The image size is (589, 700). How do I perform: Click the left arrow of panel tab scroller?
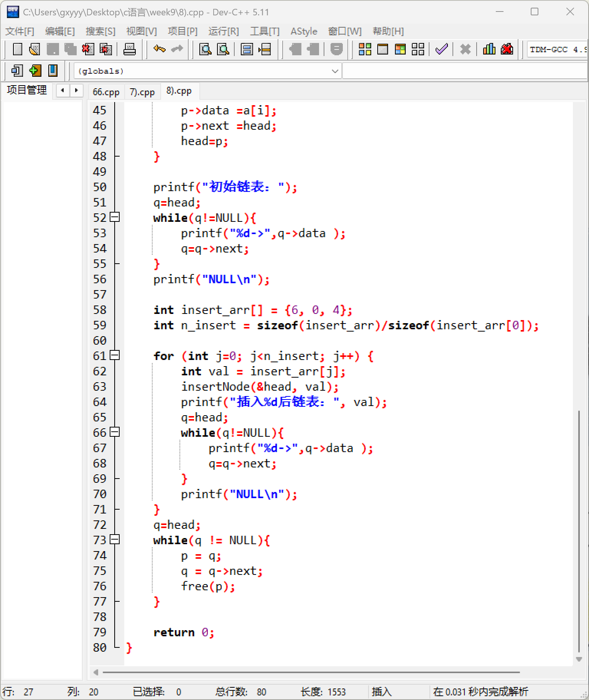(63, 91)
